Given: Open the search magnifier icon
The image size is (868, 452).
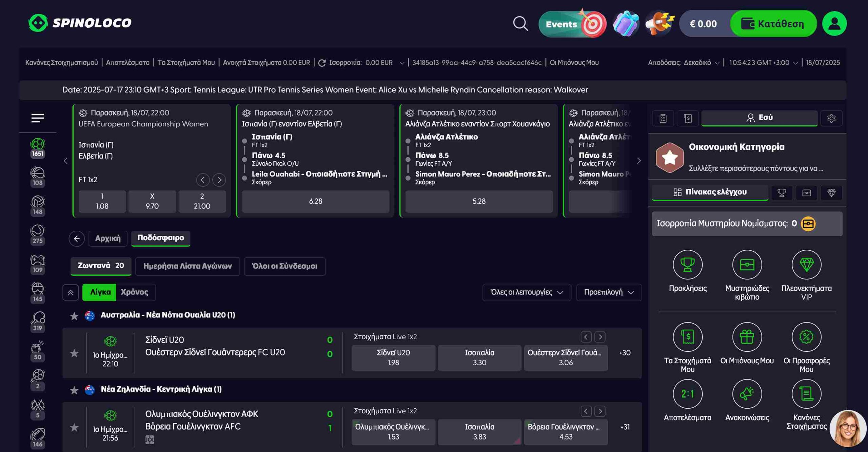Looking at the screenshot, I should coord(520,24).
